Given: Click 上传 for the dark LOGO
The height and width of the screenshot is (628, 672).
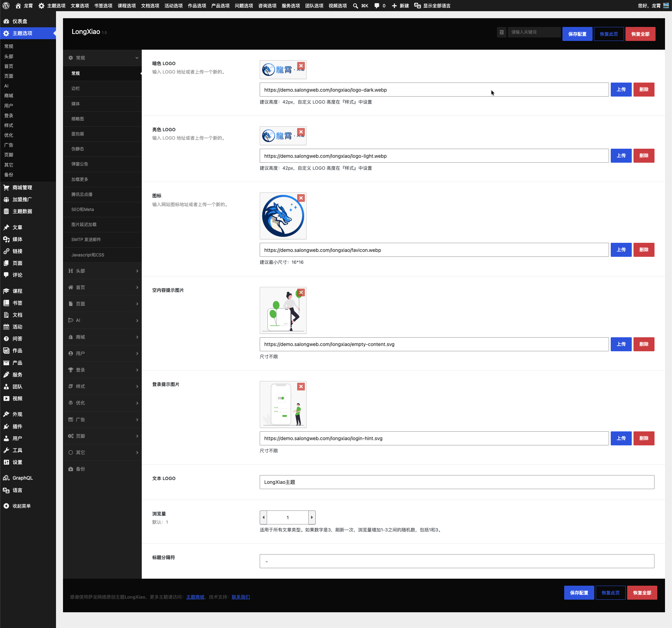Looking at the screenshot, I should (621, 90).
